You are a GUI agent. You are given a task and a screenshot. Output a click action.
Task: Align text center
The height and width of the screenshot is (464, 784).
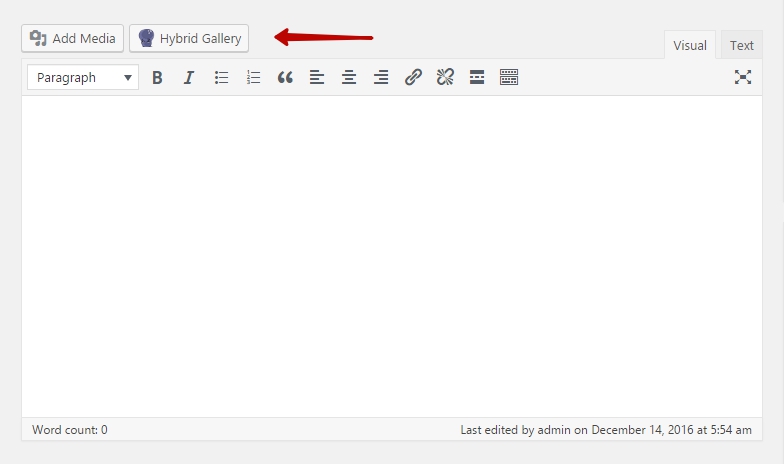tap(349, 78)
